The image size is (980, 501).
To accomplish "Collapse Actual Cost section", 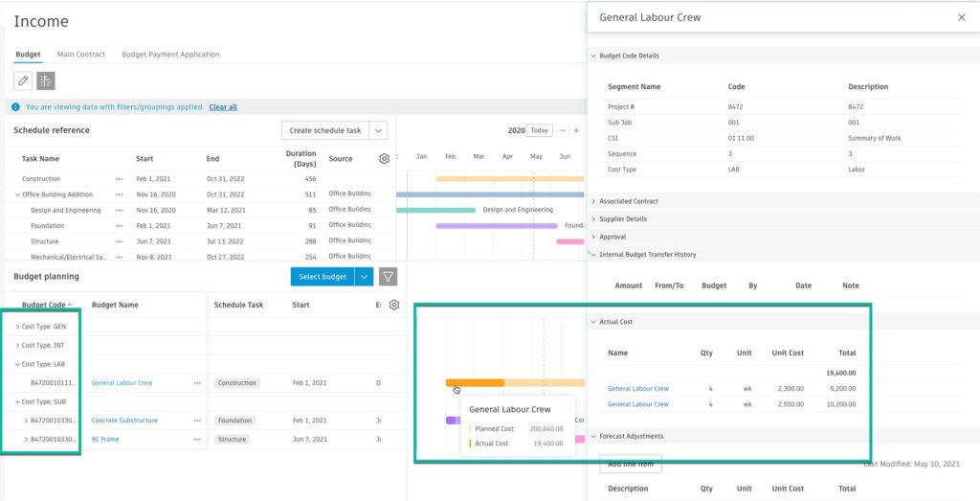I will pos(593,322).
